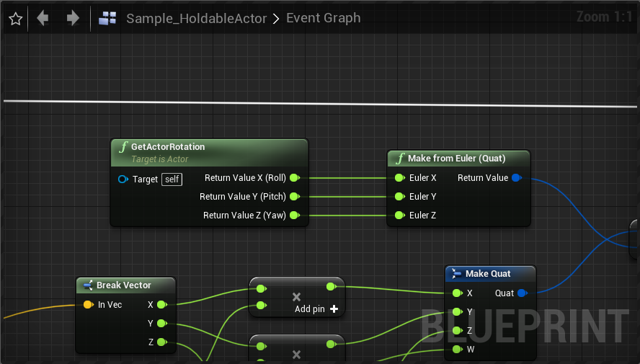Click the Return Value Y (Pitch) output pin

click(294, 197)
